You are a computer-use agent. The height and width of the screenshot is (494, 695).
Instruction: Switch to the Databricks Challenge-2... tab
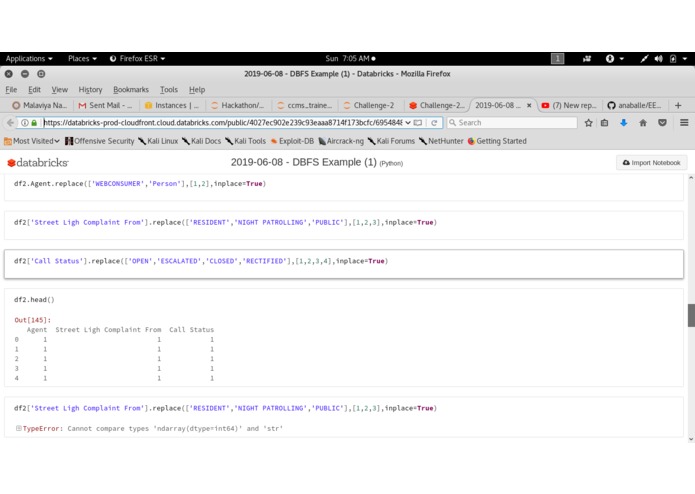pyautogui.click(x=437, y=105)
